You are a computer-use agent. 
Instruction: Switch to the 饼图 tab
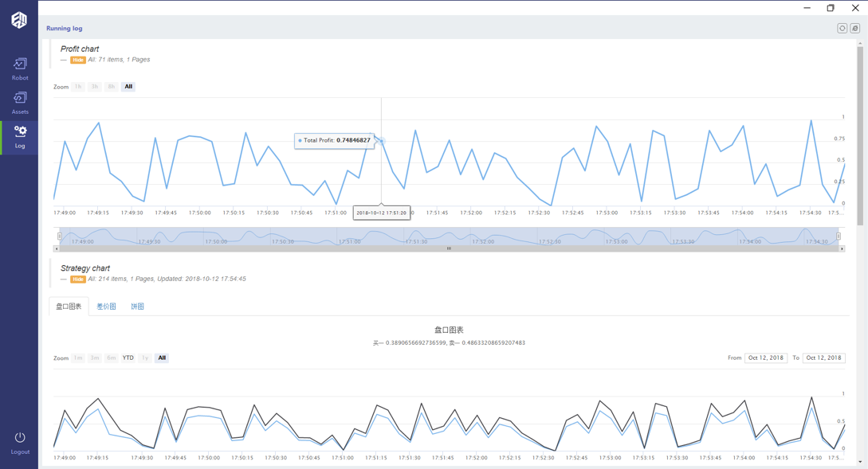[137, 307]
